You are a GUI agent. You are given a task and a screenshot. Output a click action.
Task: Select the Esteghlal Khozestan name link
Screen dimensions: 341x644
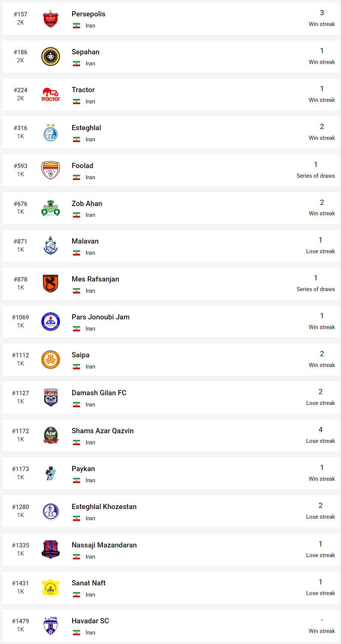(x=104, y=507)
